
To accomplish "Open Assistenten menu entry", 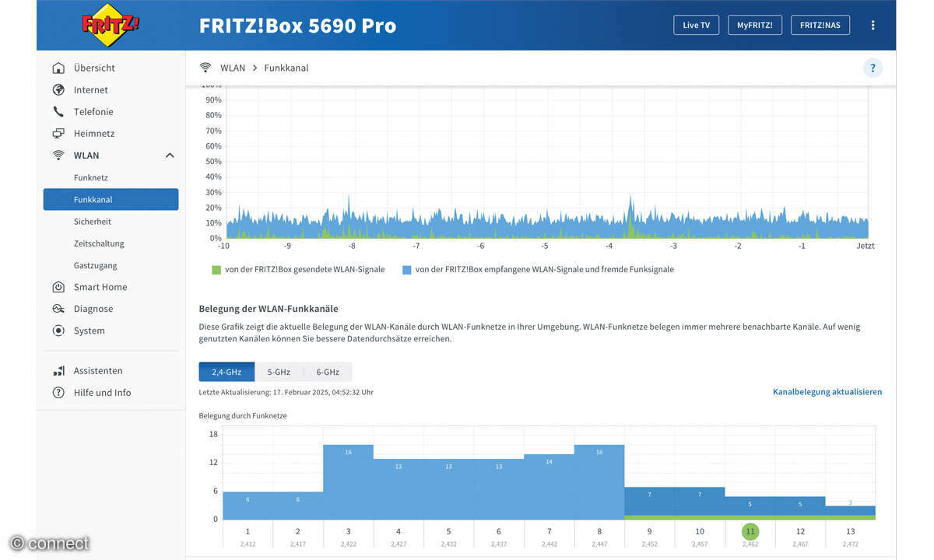I will [x=98, y=371].
